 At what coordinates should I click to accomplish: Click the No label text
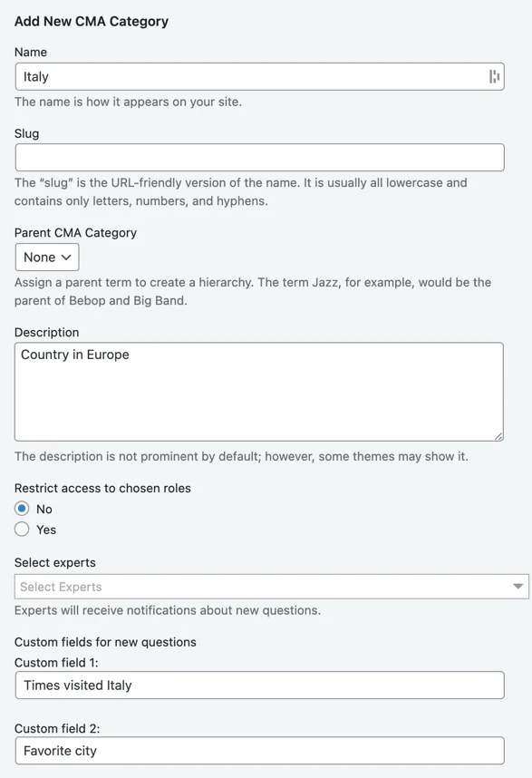click(x=44, y=509)
